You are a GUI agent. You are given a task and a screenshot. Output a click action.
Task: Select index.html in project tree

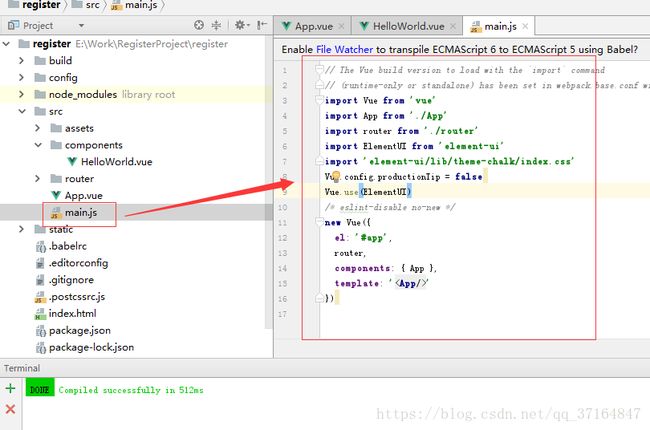click(x=72, y=313)
